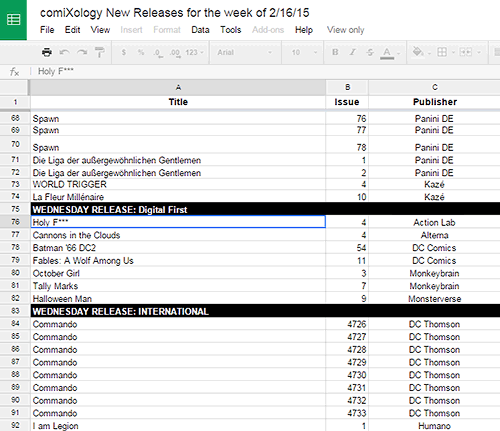Format as percent icon
The width and height of the screenshot is (500, 431).
tap(141, 52)
